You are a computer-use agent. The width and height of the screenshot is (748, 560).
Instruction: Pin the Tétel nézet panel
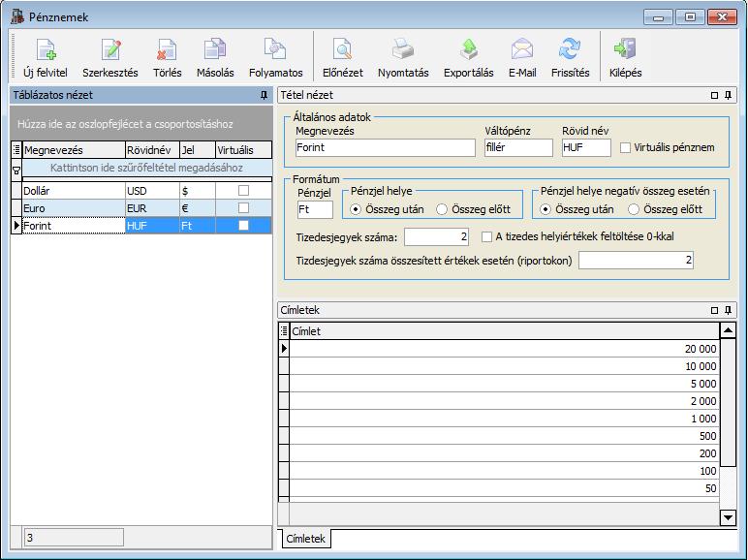(x=728, y=95)
